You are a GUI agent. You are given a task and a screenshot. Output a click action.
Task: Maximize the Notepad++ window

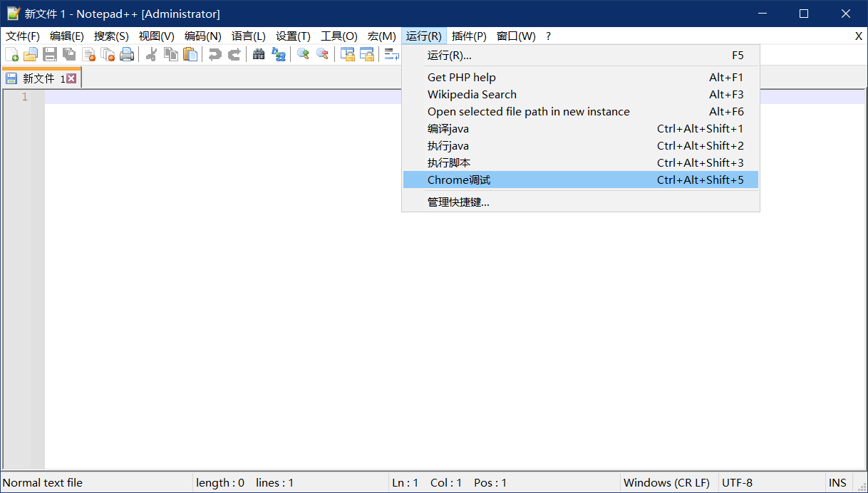coord(804,14)
